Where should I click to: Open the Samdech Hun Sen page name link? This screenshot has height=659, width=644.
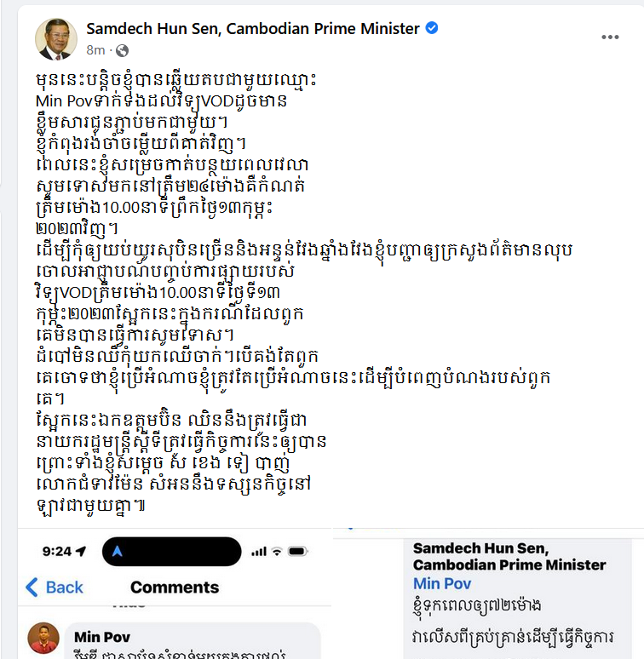coord(253,29)
